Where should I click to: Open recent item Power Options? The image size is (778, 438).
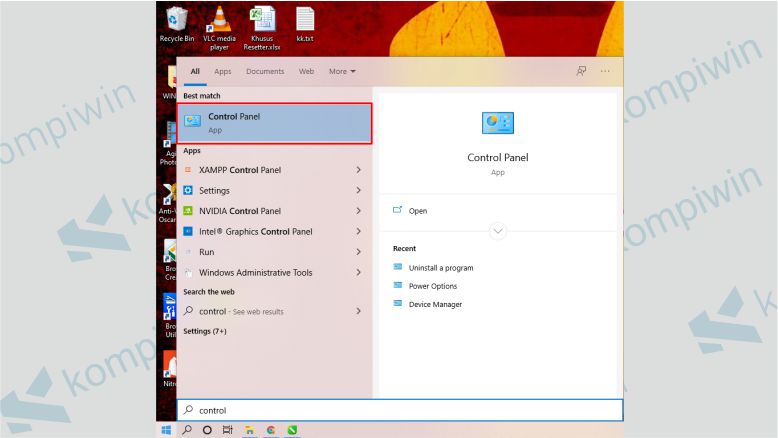(433, 286)
